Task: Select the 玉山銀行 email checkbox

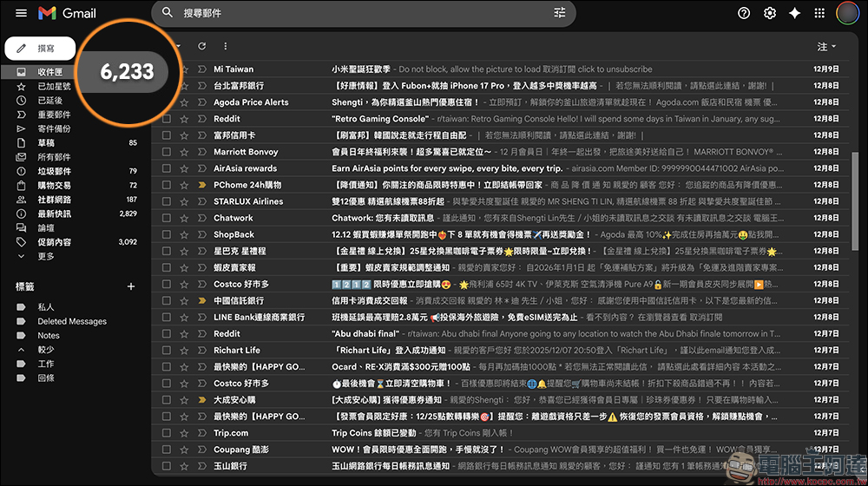Action: [166, 467]
